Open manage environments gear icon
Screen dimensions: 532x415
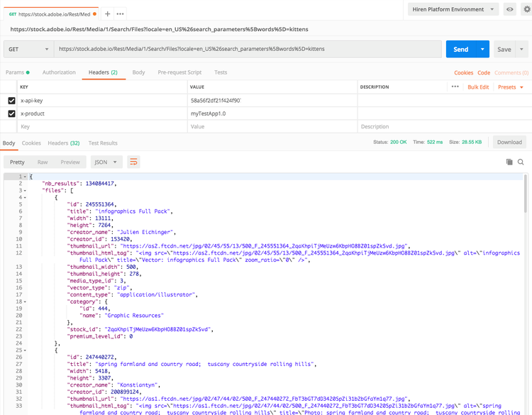(x=526, y=9)
